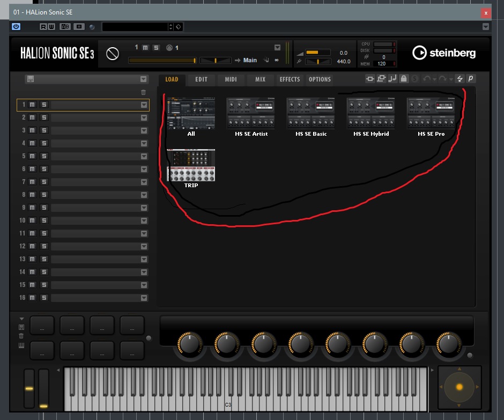Mute slot 2 in the rack
This screenshot has height=420, width=504.
click(x=32, y=117)
